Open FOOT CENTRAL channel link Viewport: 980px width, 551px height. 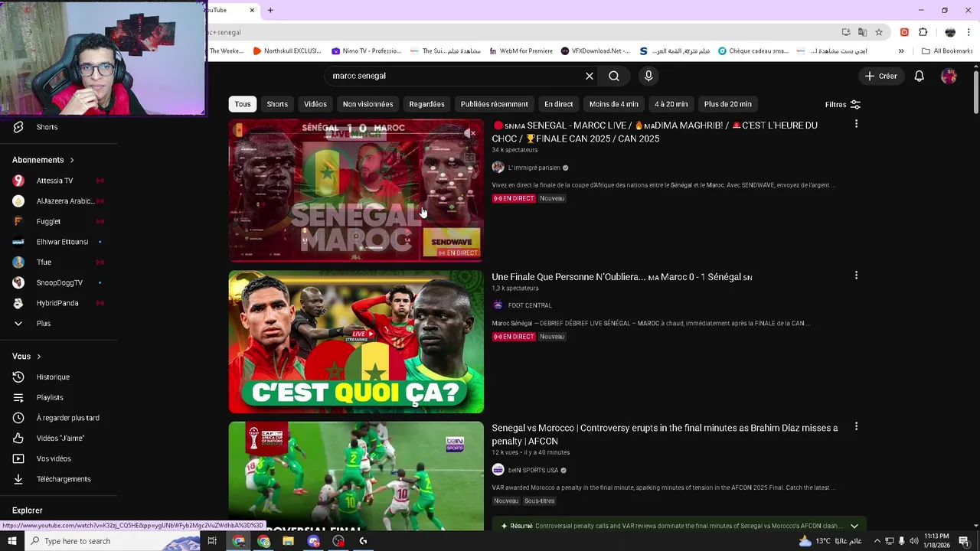pos(530,305)
